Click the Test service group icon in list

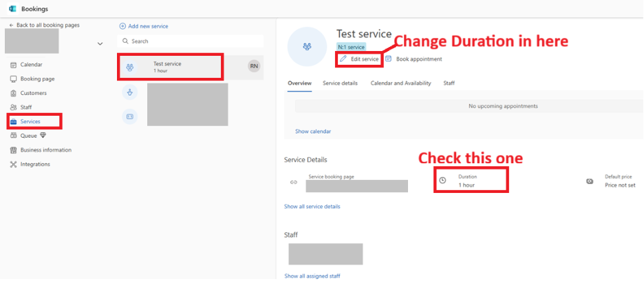[x=130, y=67]
